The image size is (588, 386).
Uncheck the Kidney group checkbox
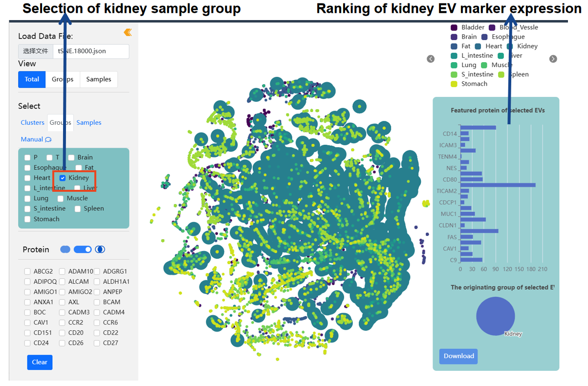click(63, 178)
